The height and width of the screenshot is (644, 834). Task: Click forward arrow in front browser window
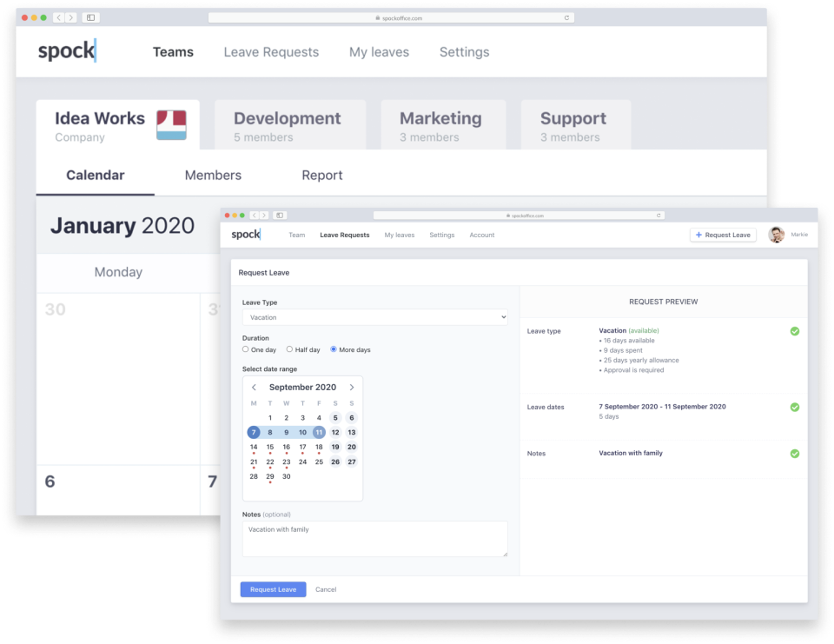coord(264,215)
